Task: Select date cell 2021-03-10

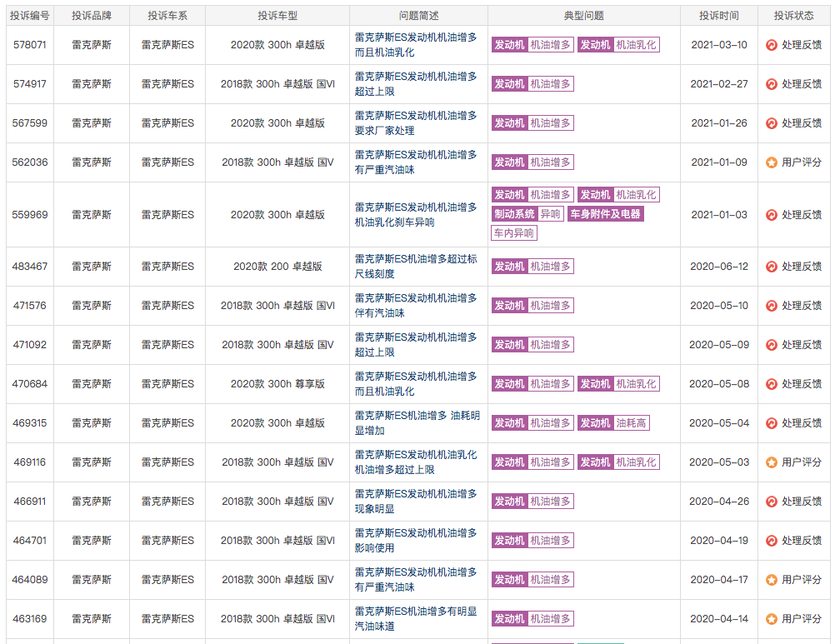Action: tap(719, 45)
